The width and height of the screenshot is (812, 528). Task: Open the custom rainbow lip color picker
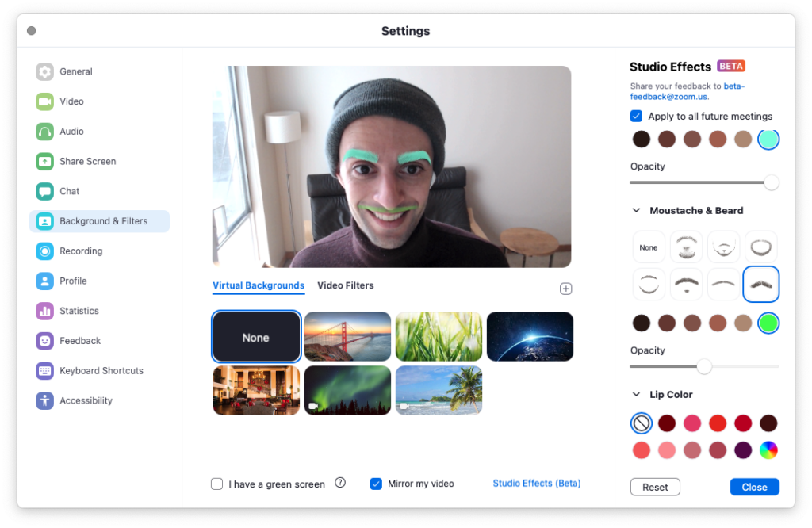(x=768, y=450)
